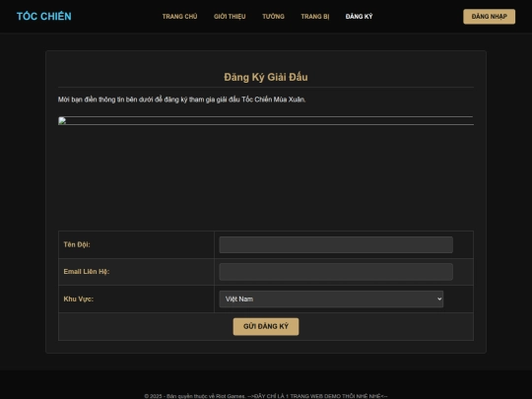Viewport: 532px width, 399px height.
Task: Open the Khu Vực dropdown showing Việt Nam
Action: (x=331, y=299)
